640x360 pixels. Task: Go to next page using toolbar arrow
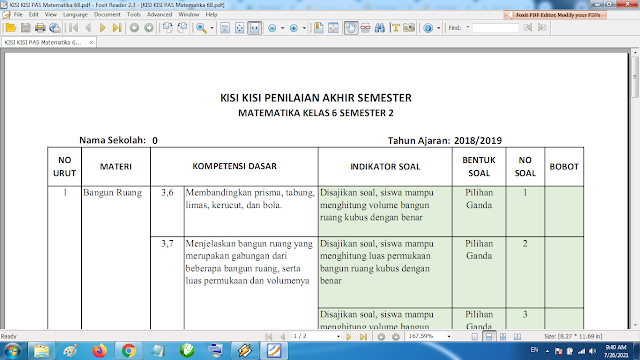pos(102,28)
